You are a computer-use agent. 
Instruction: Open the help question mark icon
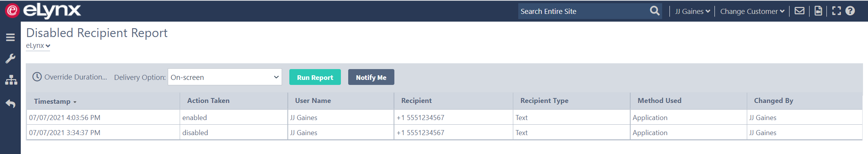point(850,11)
